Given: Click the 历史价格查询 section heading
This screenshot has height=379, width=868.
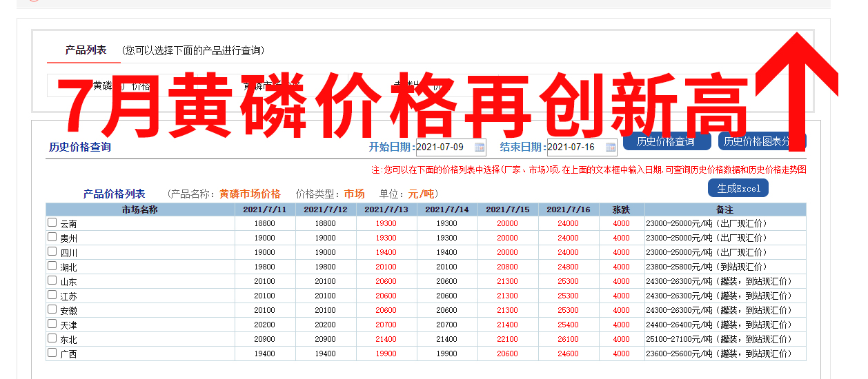Looking at the screenshot, I should point(79,147).
